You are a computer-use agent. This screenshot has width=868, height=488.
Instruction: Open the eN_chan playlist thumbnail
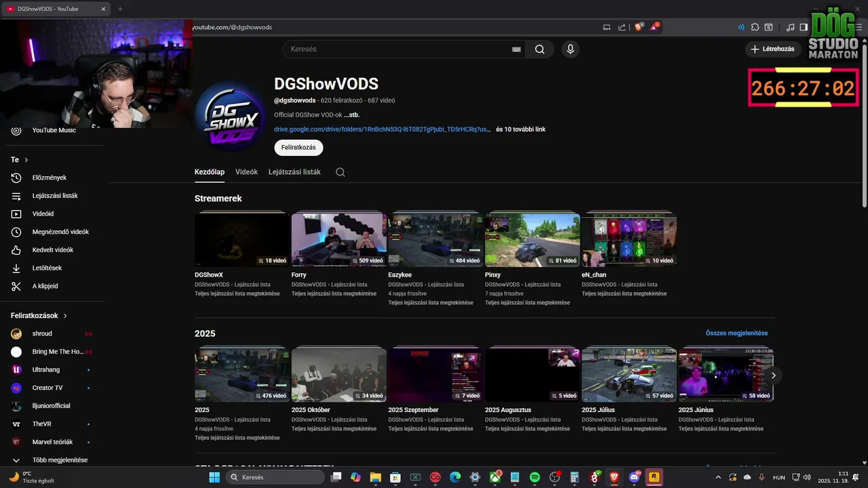click(x=629, y=239)
